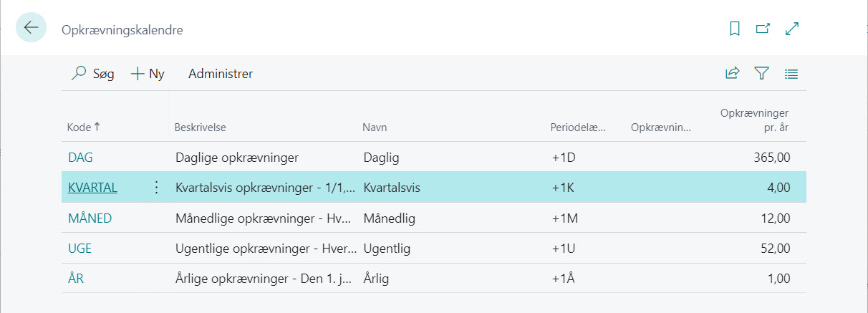Show more options for KVARTAL row
Viewport: 868px width, 313px height.
156,188
